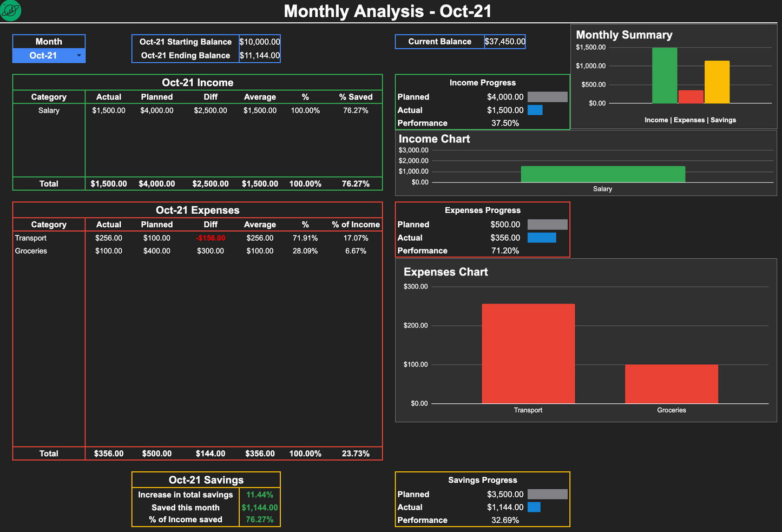This screenshot has height=532, width=782.
Task: Click the green Income bar in Monthly Summary
Action: 665,75
